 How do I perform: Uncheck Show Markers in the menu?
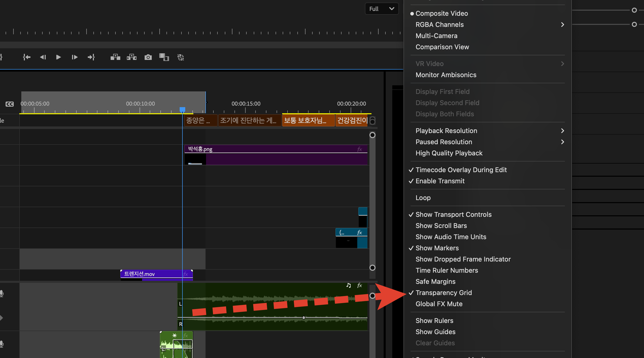tap(437, 248)
